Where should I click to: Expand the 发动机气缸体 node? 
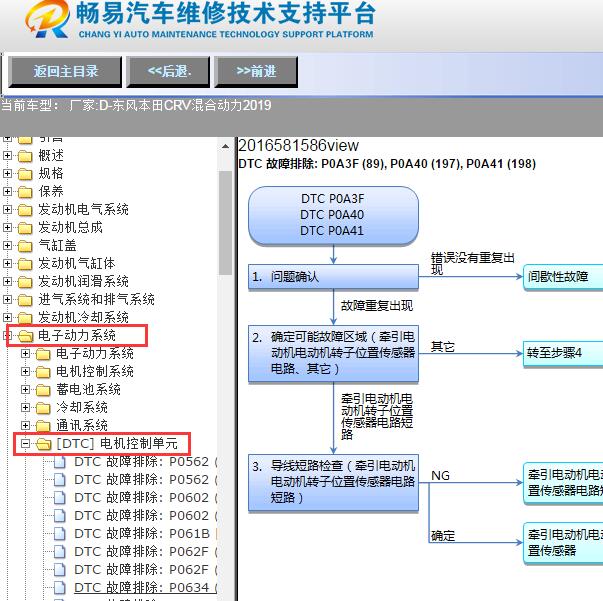7,263
